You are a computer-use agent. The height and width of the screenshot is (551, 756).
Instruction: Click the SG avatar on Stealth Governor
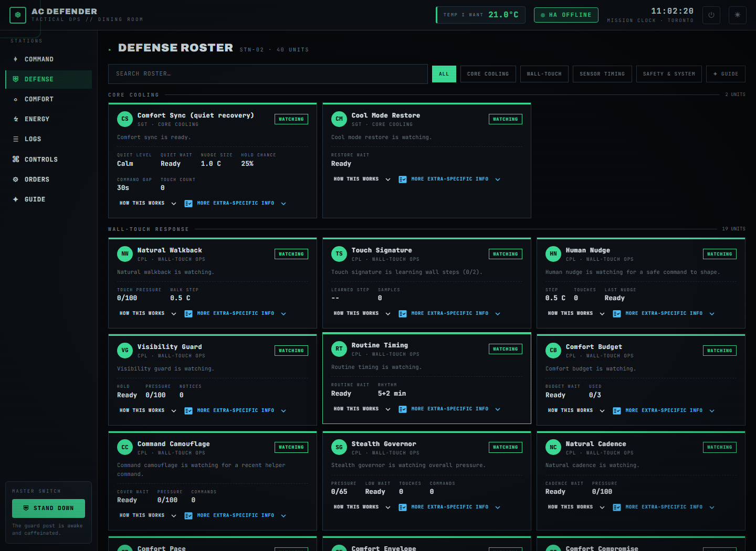coord(339,448)
